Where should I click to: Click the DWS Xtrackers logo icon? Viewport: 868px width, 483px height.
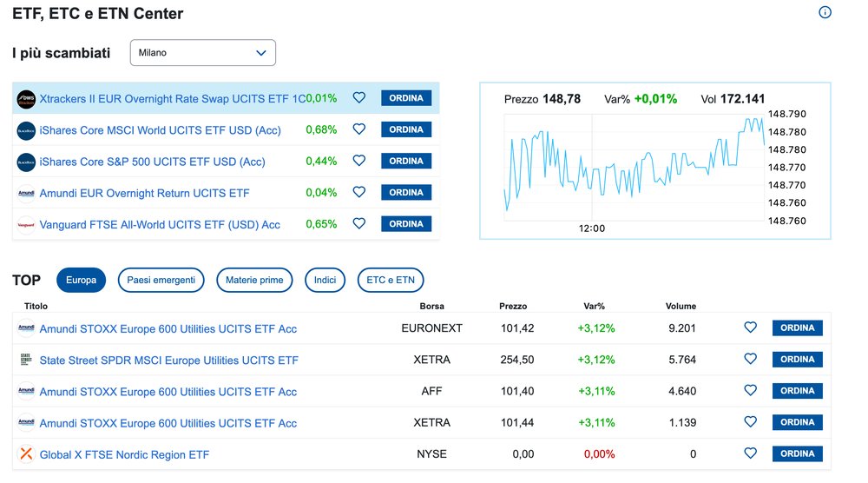point(26,99)
